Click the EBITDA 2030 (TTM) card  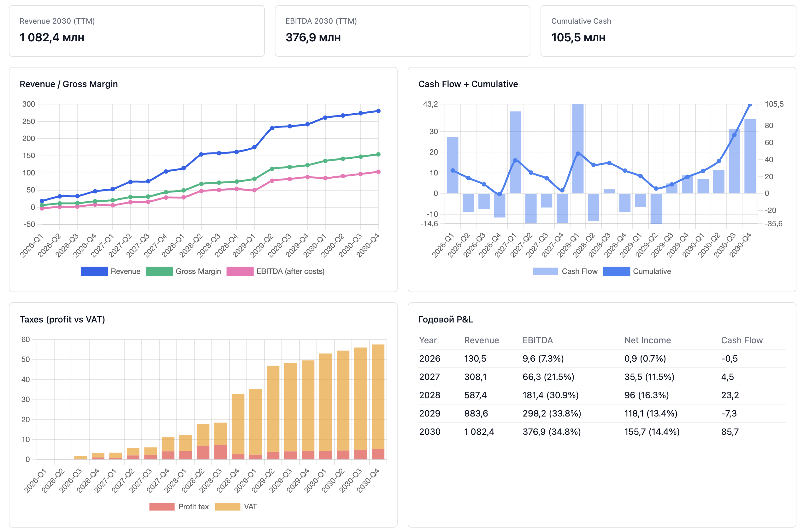coord(402,31)
